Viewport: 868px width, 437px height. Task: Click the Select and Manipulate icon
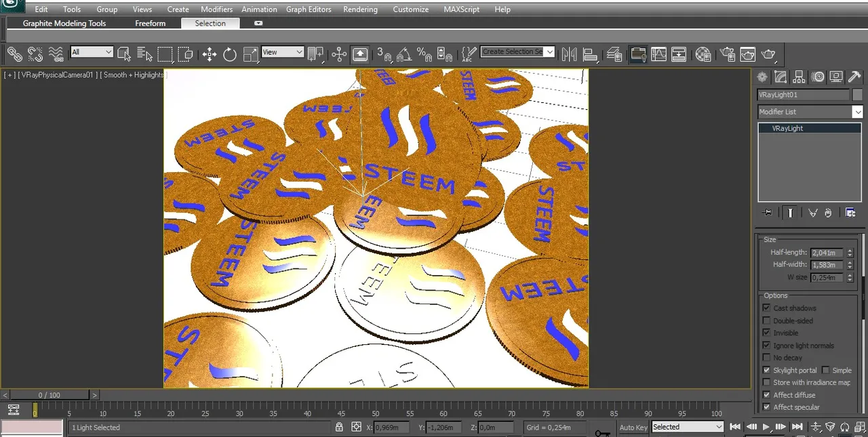tap(339, 54)
